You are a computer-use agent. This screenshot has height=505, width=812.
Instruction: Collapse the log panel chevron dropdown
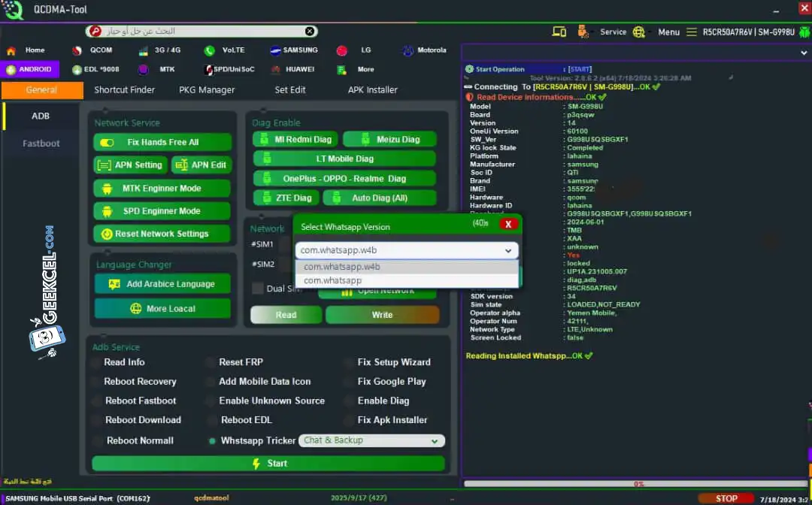click(804, 53)
